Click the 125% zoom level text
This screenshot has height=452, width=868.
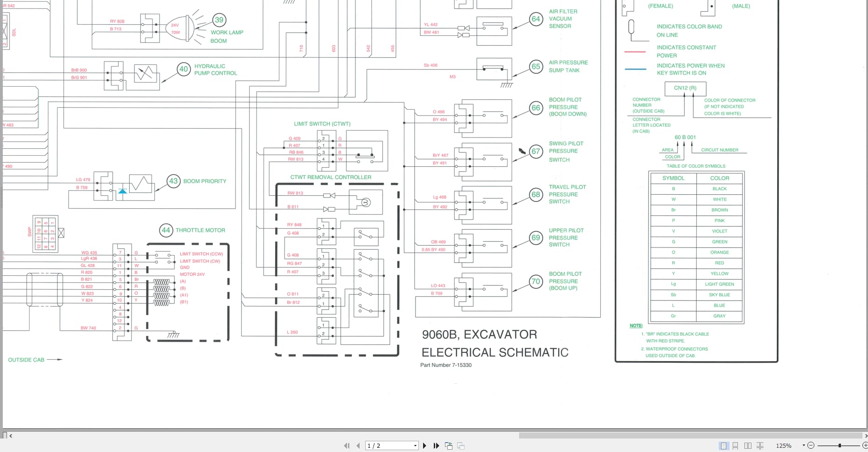(x=784, y=445)
